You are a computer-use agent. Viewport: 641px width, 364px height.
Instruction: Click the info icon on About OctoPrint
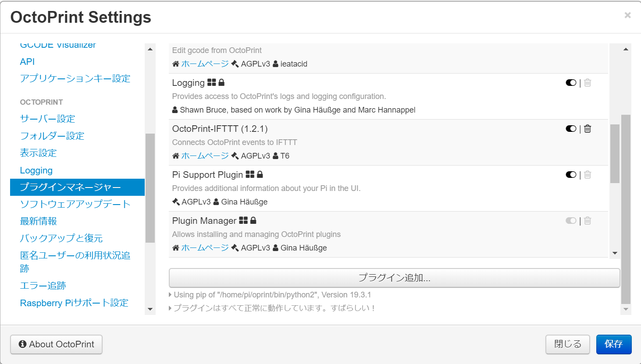click(23, 344)
